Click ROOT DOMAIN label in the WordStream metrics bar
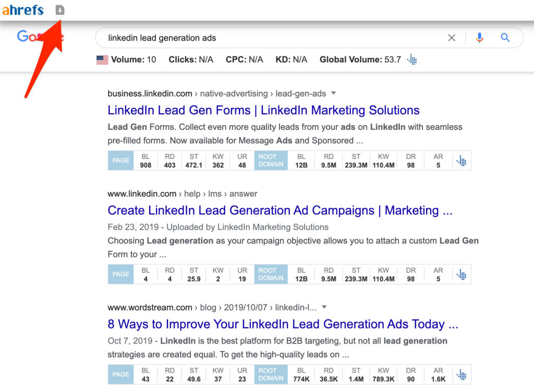Screen dimensions: 534x392 [x=271, y=374]
